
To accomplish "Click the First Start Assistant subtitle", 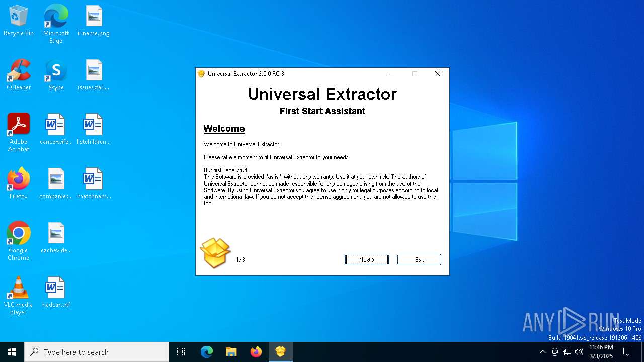I will click(323, 111).
